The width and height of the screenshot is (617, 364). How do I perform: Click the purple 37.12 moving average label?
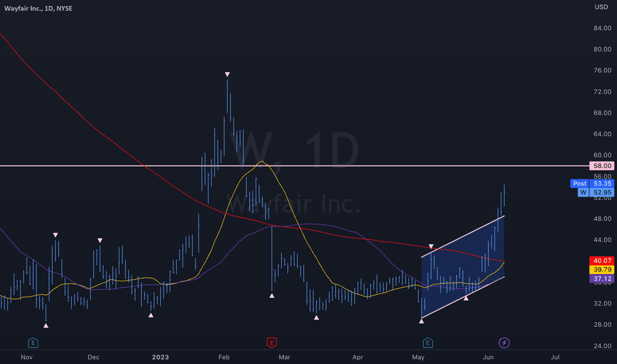click(602, 279)
